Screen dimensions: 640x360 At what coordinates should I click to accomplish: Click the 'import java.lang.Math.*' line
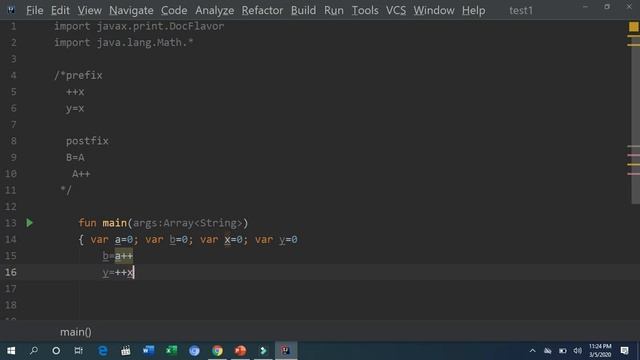pos(124,42)
